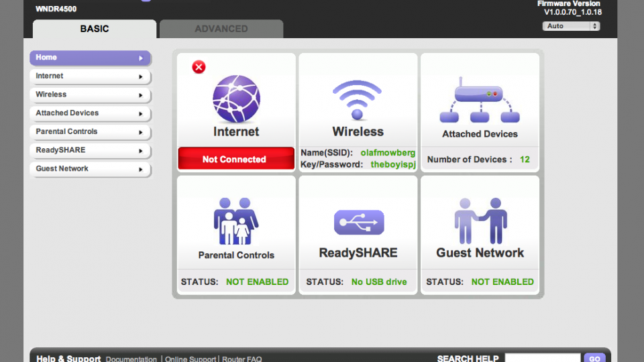This screenshot has height=362, width=644.
Task: Click Guest Network NOT ENABLED status
Action: 502,282
